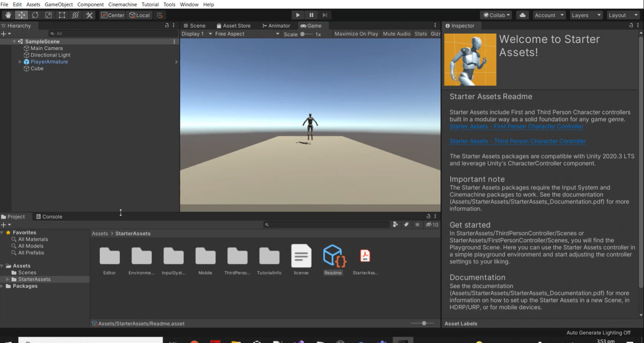Open the Component menu

pos(91,4)
